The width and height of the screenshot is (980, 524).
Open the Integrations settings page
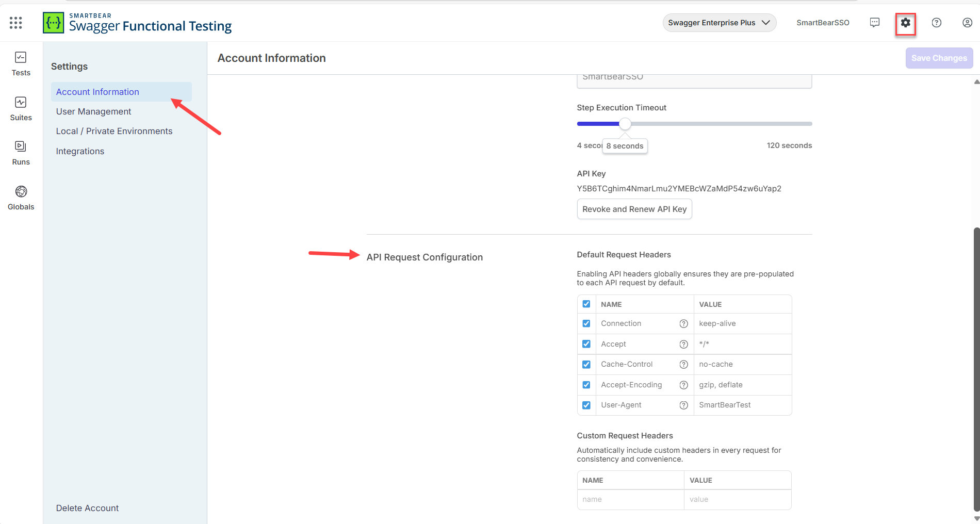(x=80, y=151)
